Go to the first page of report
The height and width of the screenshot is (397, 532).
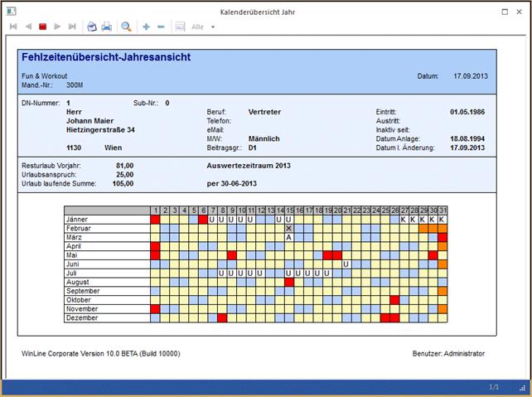point(13,27)
